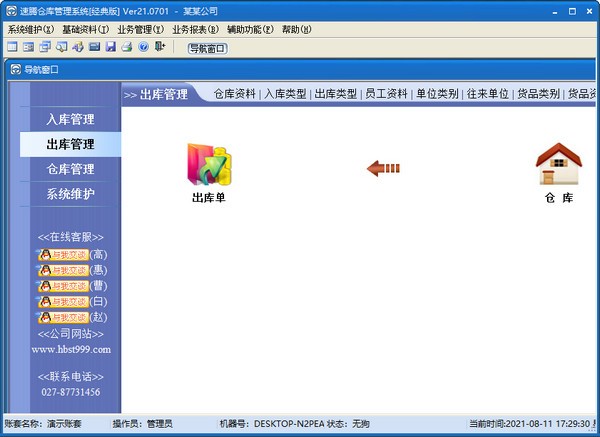The height and width of the screenshot is (437, 600).
Task: Minimize the application window
Action: (555, 11)
